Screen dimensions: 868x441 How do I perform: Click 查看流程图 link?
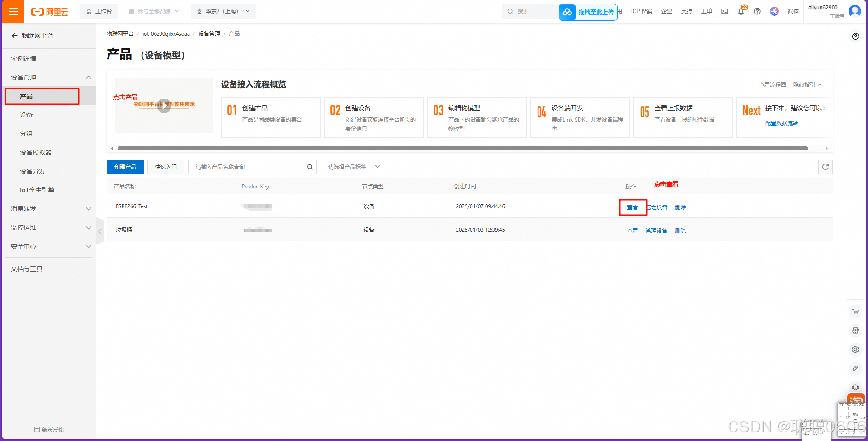click(772, 85)
